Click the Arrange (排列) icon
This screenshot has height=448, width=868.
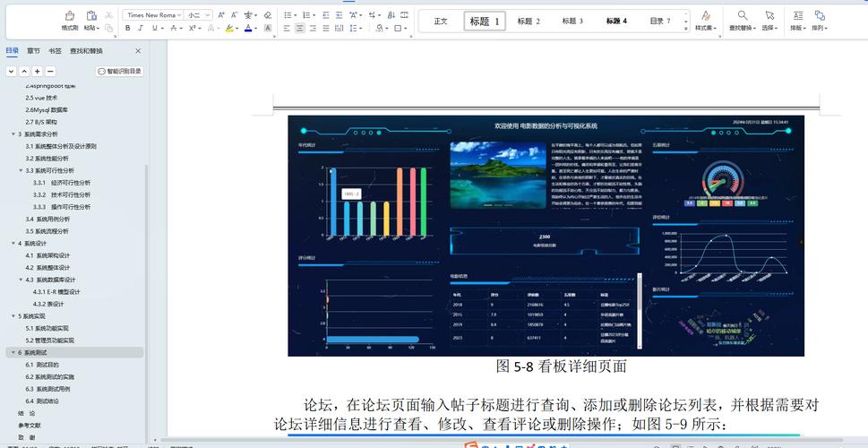820,15
